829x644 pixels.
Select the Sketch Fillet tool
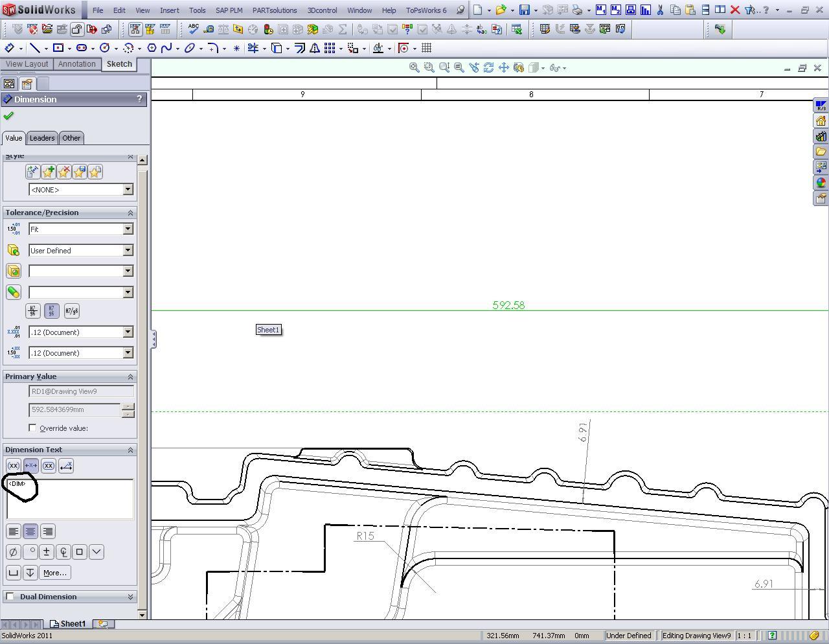213,48
